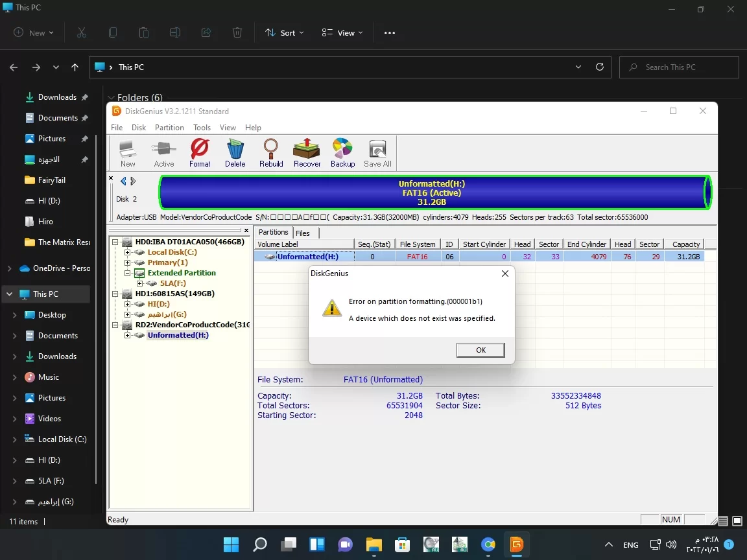Click See more ellipsis in File Explorer

390,33
